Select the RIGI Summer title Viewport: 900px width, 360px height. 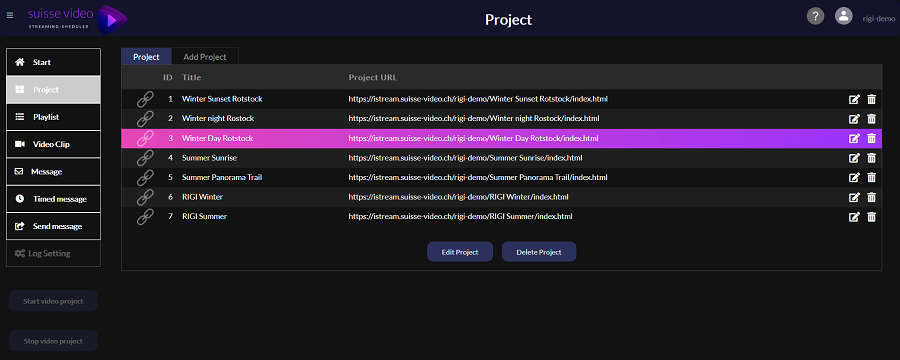(204, 216)
